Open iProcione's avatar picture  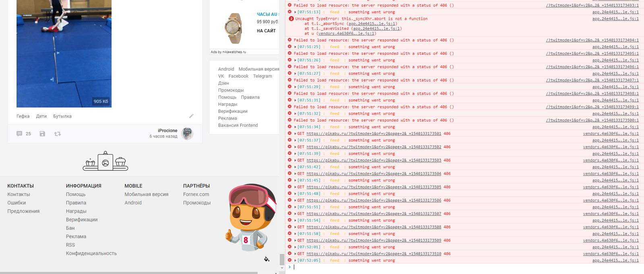pos(187,134)
